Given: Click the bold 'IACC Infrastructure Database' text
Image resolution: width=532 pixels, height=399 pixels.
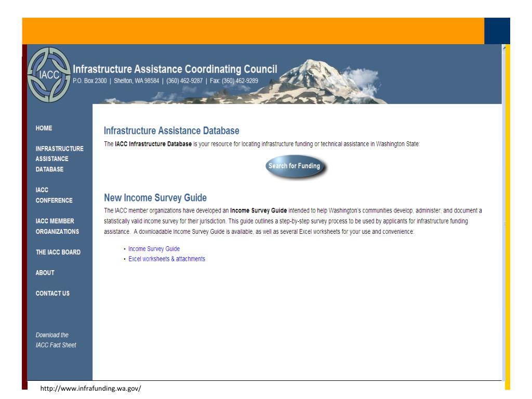Looking at the screenshot, I should click(153, 144).
